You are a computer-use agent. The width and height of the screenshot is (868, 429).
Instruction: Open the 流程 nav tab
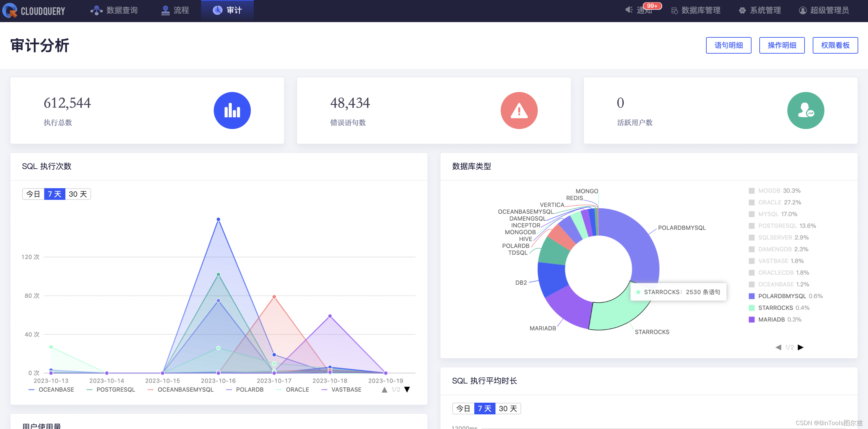[175, 10]
